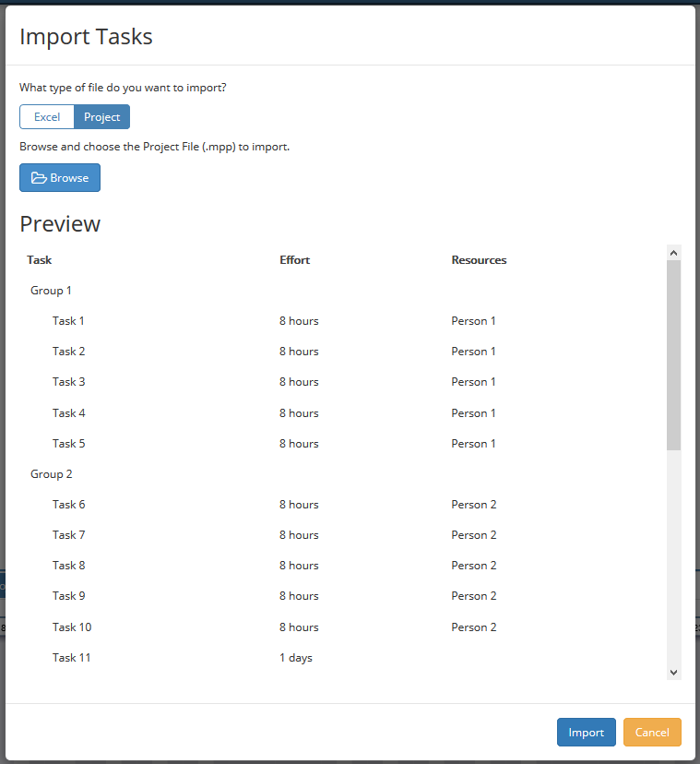This screenshot has width=700, height=764.
Task: Click the '1 days' effort of Task 11
Action: click(x=296, y=658)
